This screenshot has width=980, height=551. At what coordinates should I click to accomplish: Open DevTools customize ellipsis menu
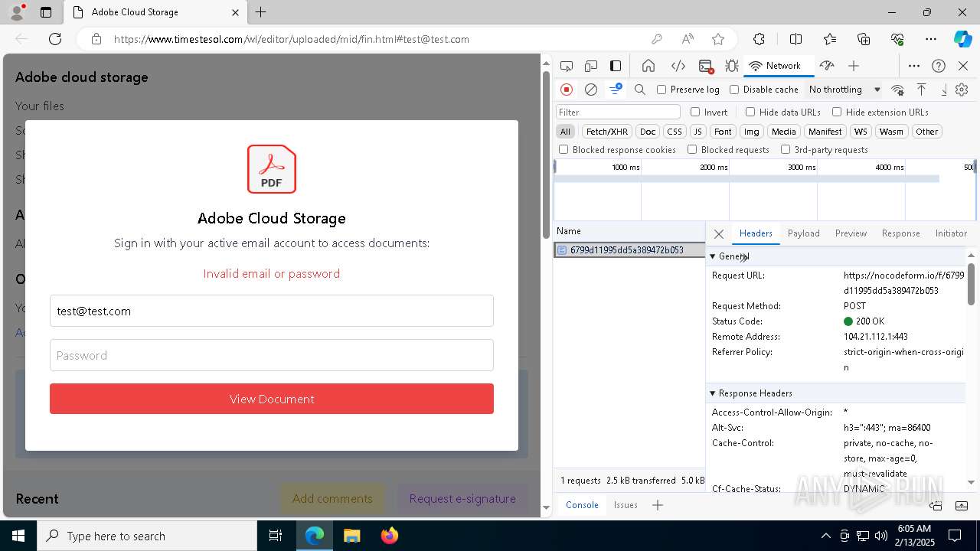pos(914,66)
